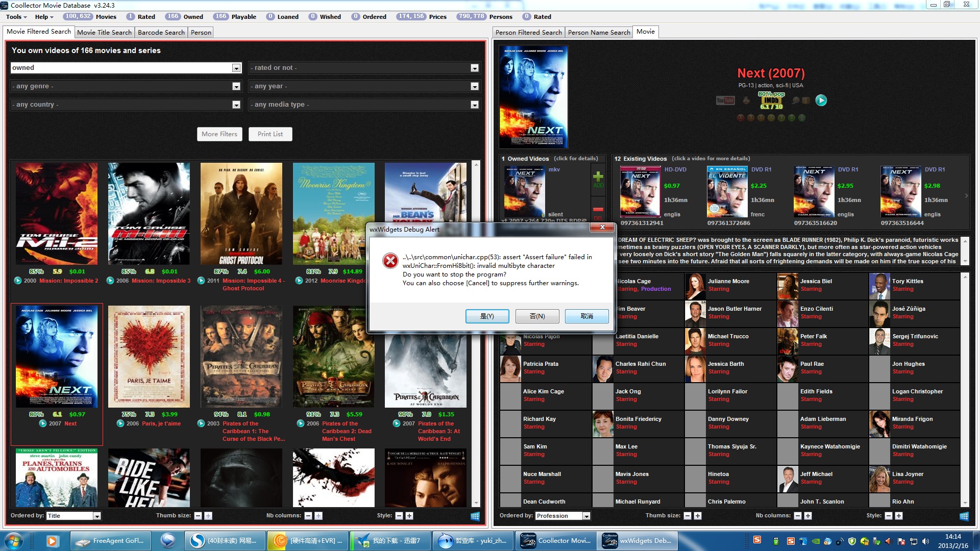The image size is (980, 551).
Task: Open Jessica Biel cast entry
Action: click(x=822, y=286)
